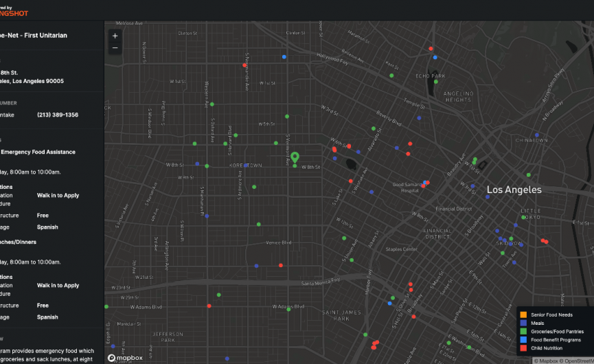Select the green marker beside Echo Park lake

(436, 82)
